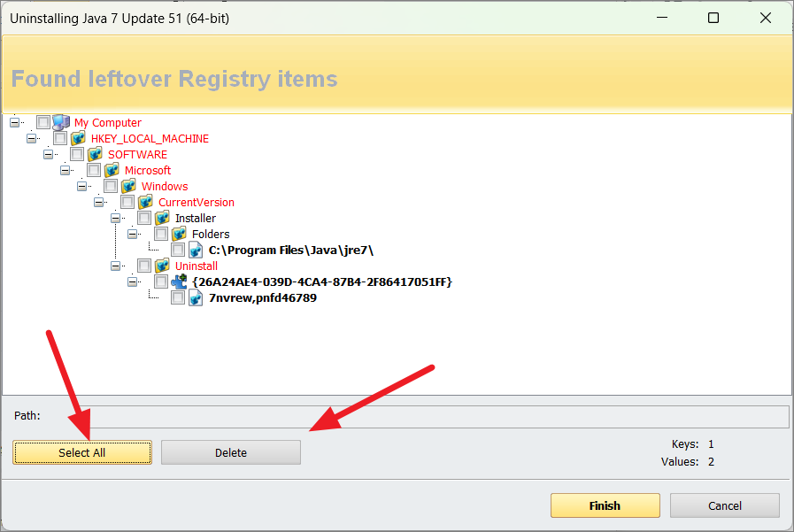Click the HKEY_LOCAL_MACHINE registry key icon
The height and width of the screenshot is (532, 794).
[x=78, y=138]
